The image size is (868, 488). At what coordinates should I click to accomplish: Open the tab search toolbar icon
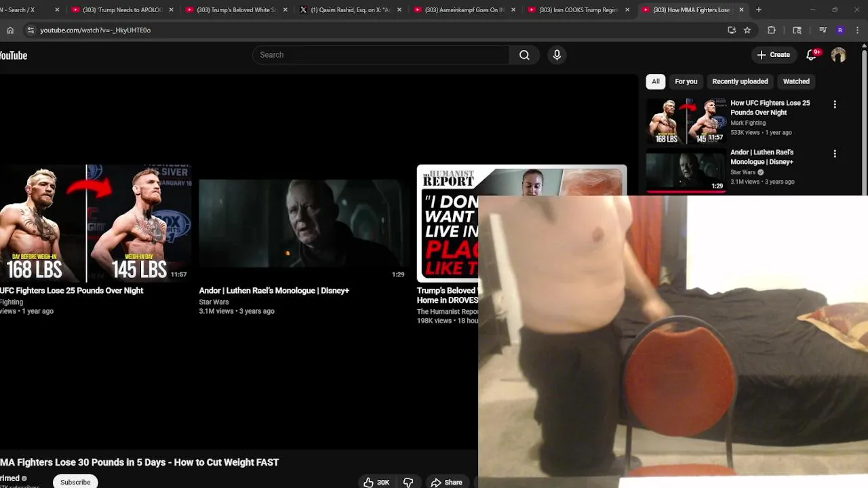(x=797, y=30)
